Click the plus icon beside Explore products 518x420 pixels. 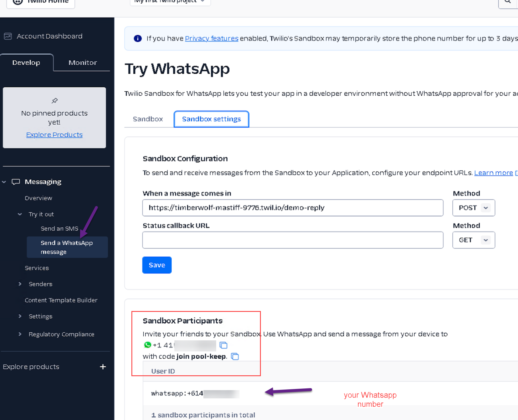click(x=103, y=367)
